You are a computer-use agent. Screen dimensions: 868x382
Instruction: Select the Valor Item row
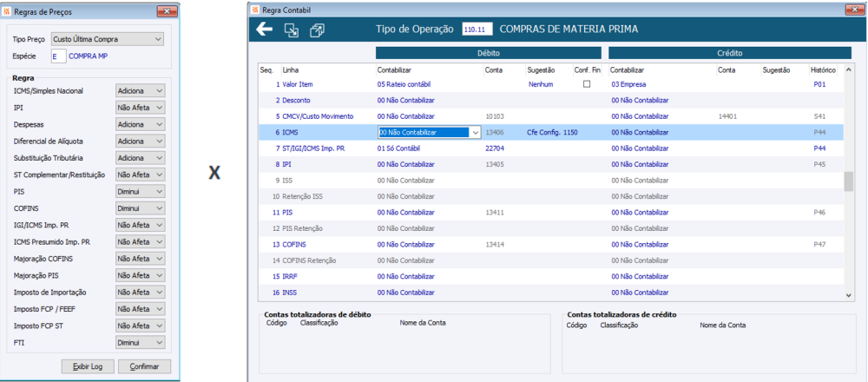pyautogui.click(x=551, y=84)
